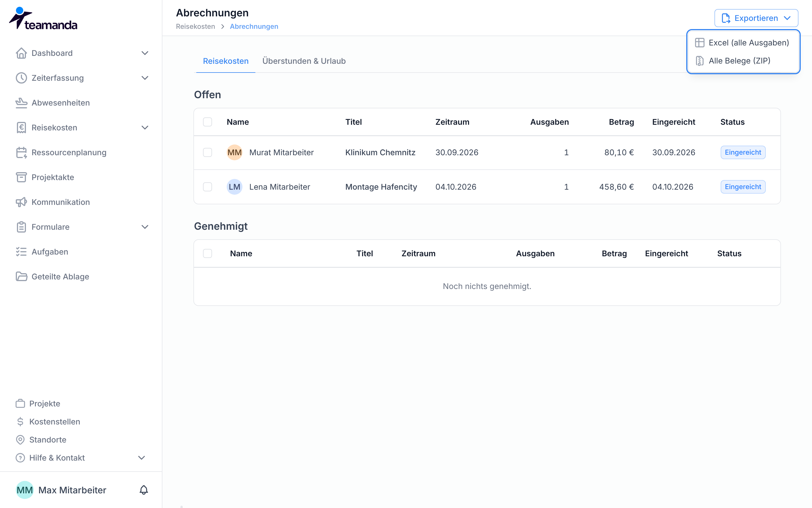Click the Geteilte Ablage folder icon
The image size is (812, 508).
pos(21,277)
